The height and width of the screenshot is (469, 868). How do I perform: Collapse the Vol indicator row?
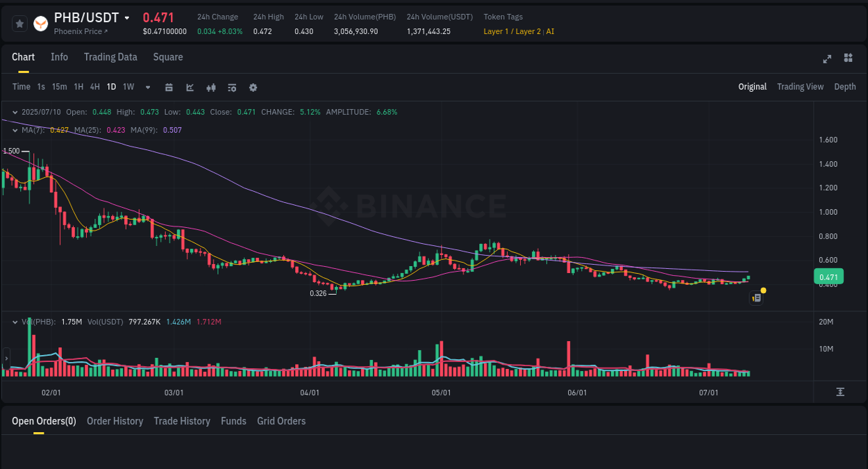15,322
